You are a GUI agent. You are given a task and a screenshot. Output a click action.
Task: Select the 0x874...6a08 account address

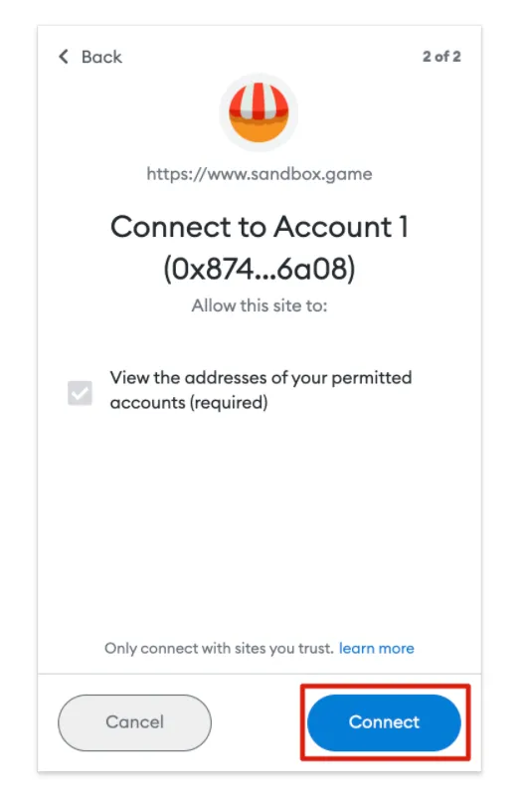[x=260, y=269]
